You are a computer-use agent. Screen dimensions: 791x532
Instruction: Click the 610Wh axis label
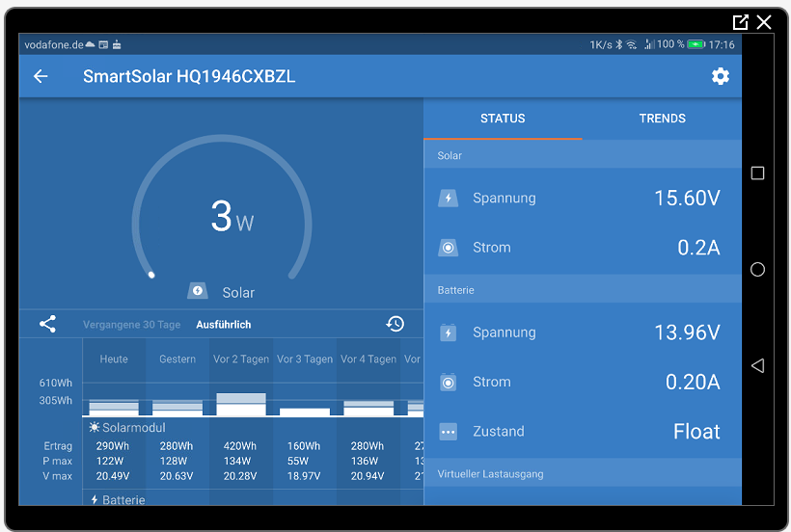click(x=56, y=383)
